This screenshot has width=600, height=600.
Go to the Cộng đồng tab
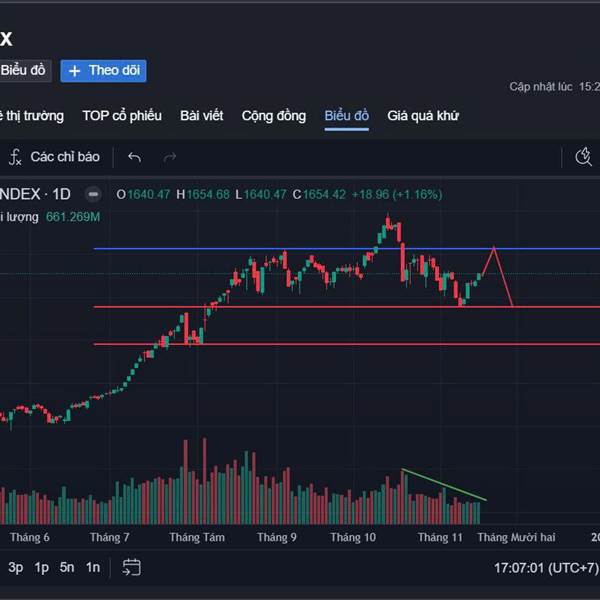273,116
